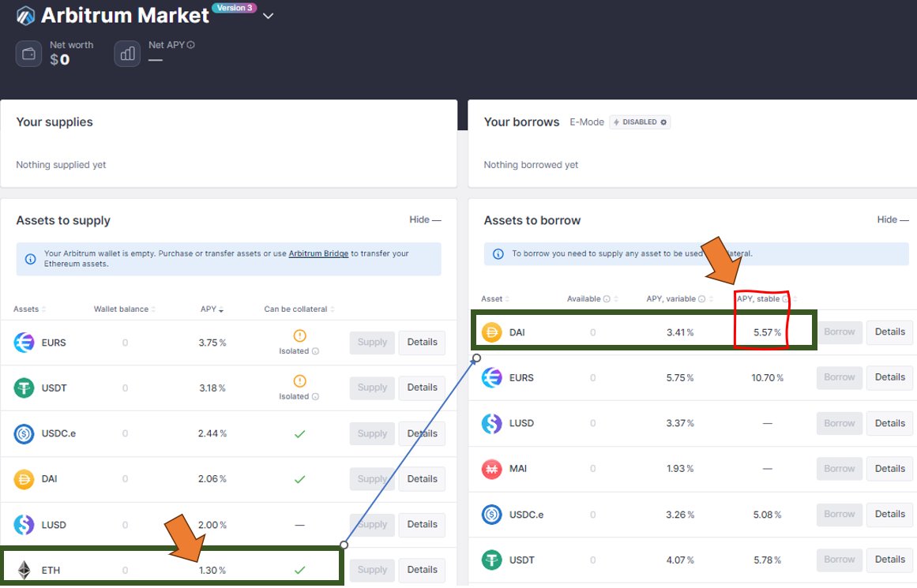Screen dimensions: 917x588
Task: Click the USDT token icon in borrow list
Action: (x=492, y=560)
